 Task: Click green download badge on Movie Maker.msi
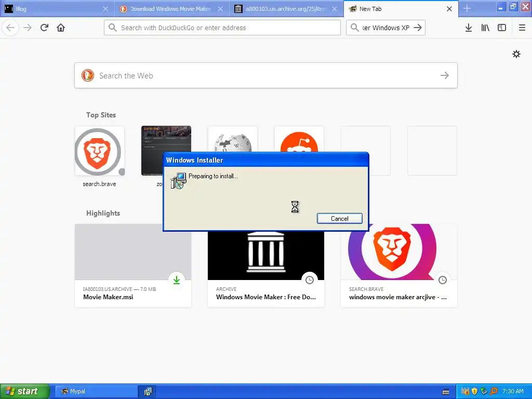177,280
